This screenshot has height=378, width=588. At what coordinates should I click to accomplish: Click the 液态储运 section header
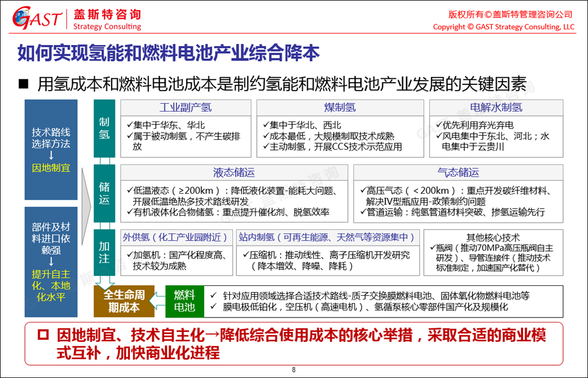pyautogui.click(x=234, y=173)
